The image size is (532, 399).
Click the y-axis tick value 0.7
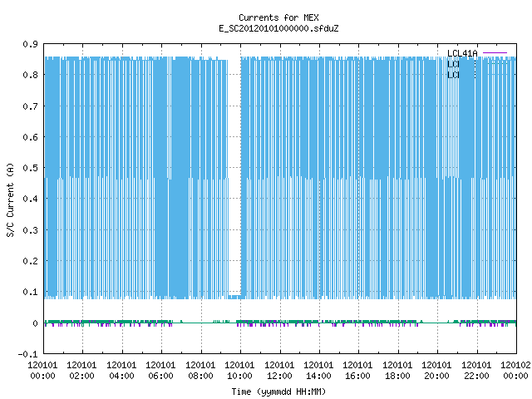coord(30,106)
